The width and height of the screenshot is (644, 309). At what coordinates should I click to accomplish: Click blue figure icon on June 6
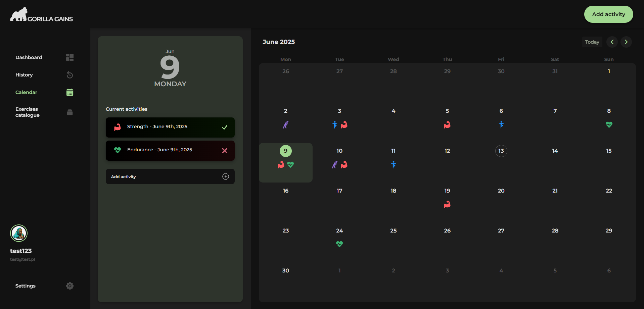pos(501,125)
